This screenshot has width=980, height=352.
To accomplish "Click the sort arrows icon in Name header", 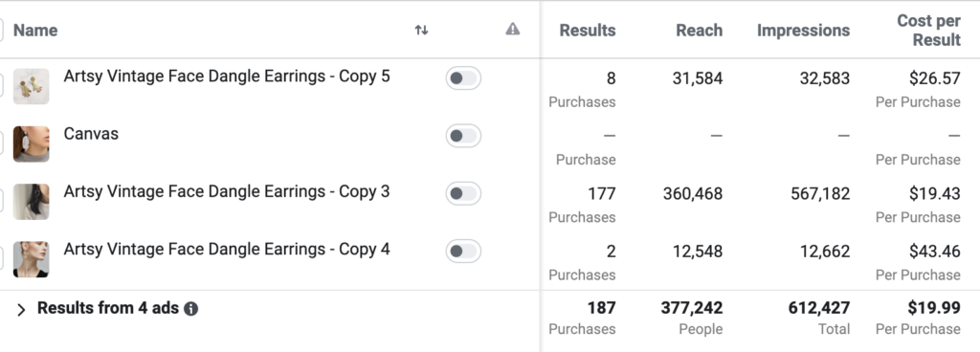I will (422, 30).
